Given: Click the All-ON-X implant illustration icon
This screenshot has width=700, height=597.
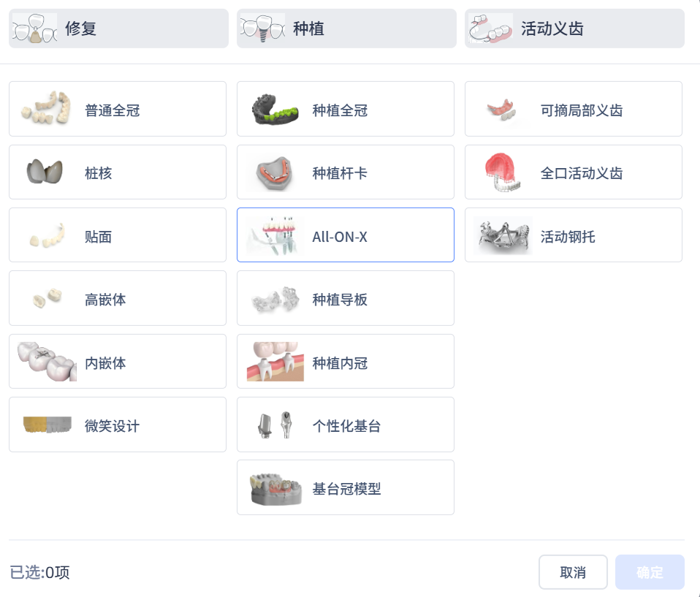Looking at the screenshot, I should (275, 235).
